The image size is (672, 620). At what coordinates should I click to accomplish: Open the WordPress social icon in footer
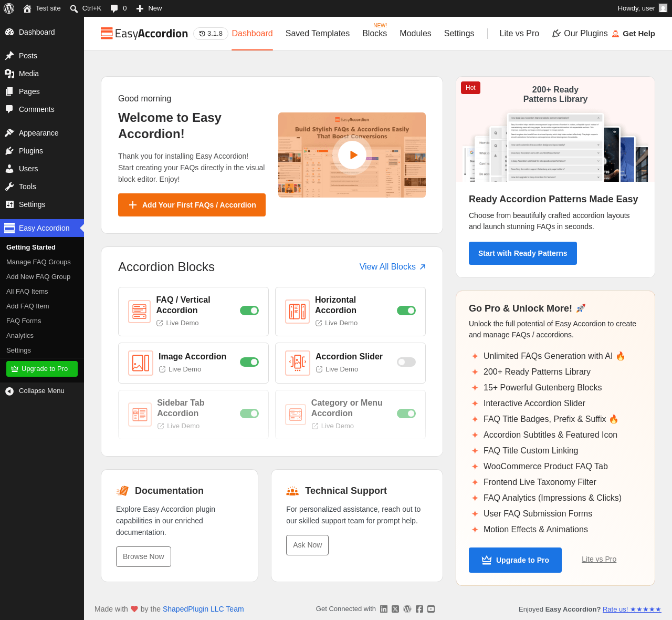point(407,609)
